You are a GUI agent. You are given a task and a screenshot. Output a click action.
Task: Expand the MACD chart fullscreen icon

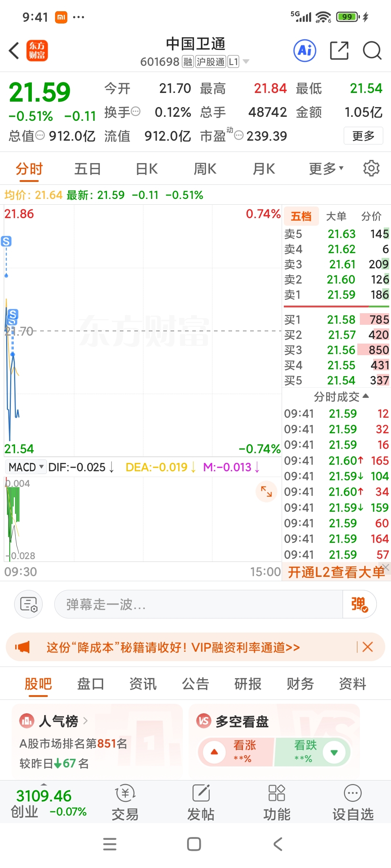coord(266,492)
